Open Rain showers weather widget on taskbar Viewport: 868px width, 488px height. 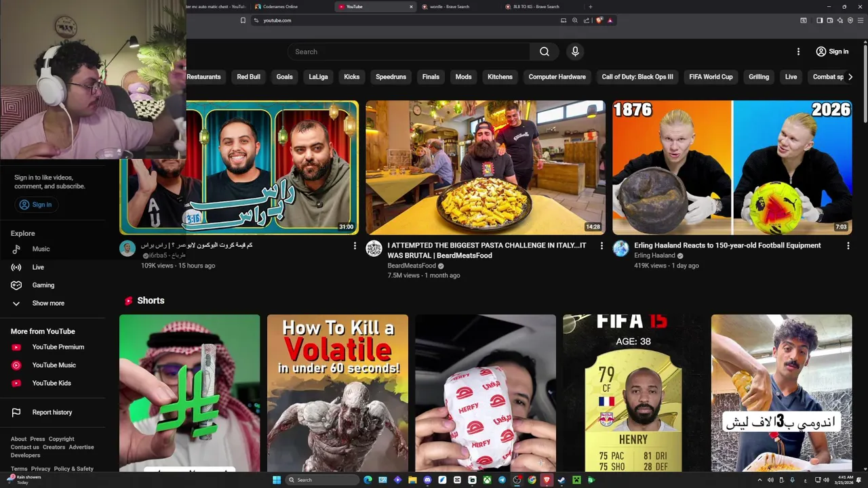(x=24, y=480)
